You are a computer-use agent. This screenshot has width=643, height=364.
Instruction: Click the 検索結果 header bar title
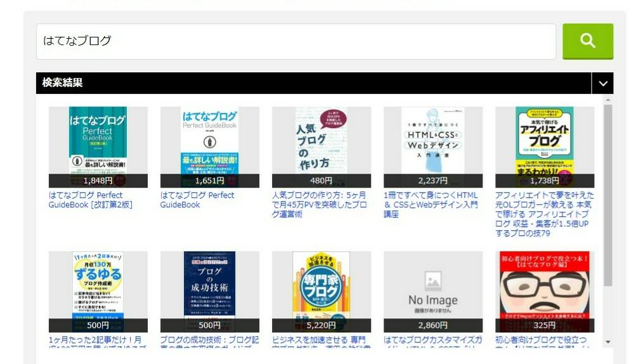click(x=62, y=83)
